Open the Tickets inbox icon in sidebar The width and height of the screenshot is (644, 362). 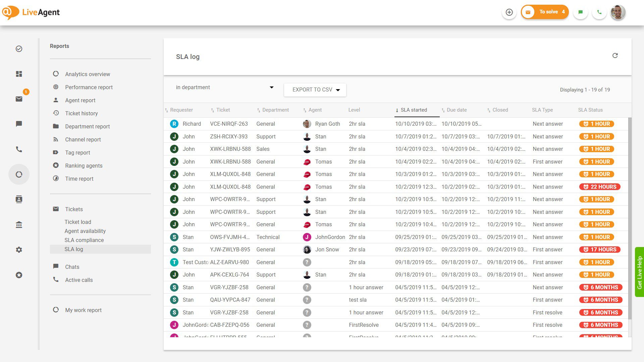pos(19,99)
